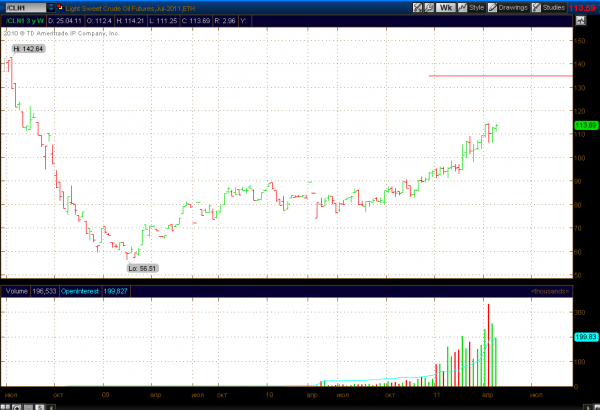Click the red 113.59 quote in header

(582, 8)
